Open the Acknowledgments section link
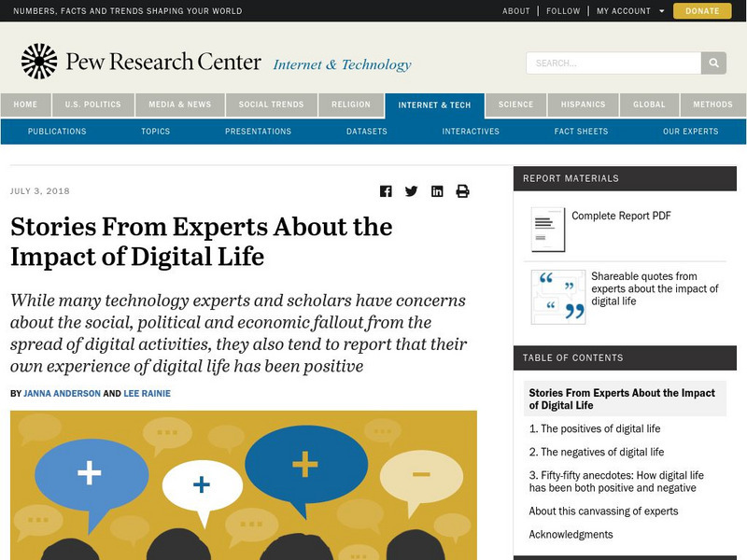747x560 pixels. 571,535
